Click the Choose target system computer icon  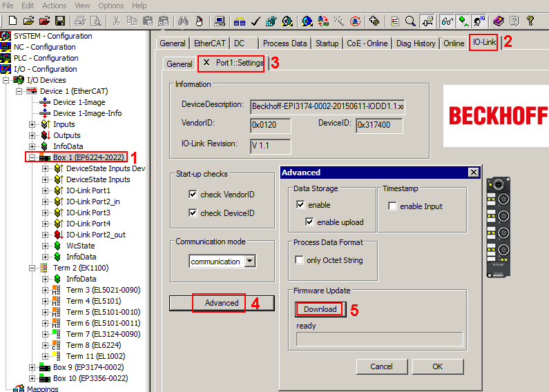tap(220, 21)
